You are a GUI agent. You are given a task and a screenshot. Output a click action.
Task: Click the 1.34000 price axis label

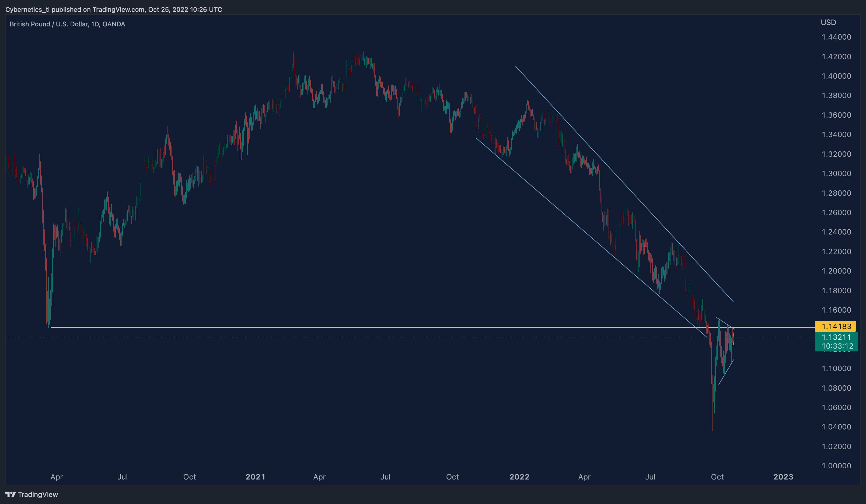836,134
